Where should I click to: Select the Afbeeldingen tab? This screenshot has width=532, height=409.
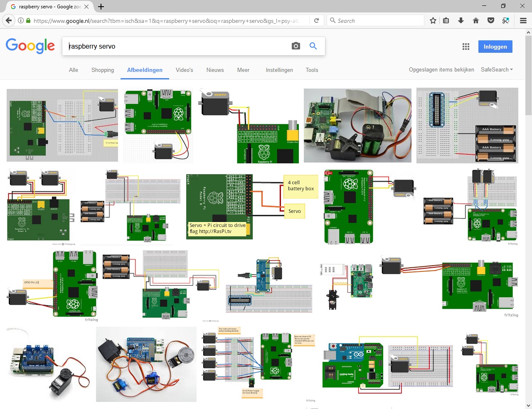click(145, 70)
